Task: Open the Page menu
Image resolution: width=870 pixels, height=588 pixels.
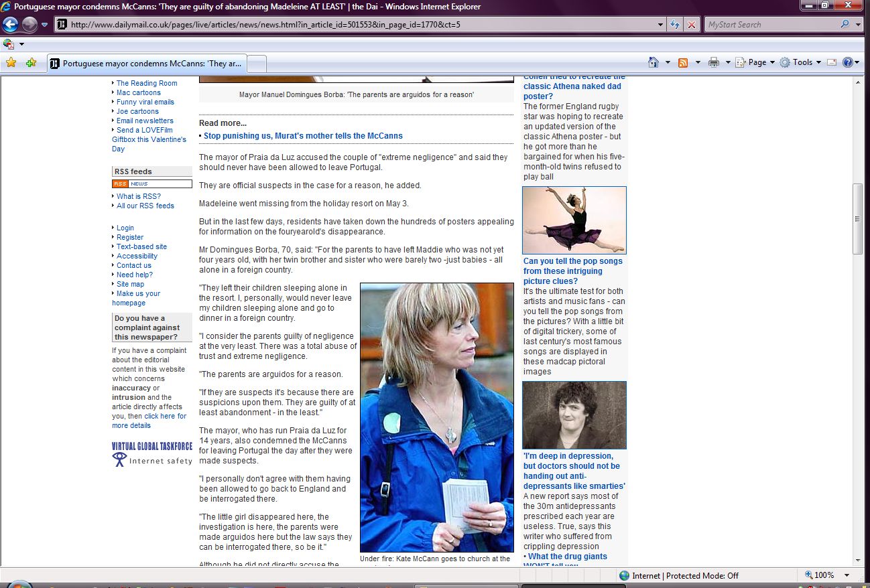Action: tap(757, 62)
